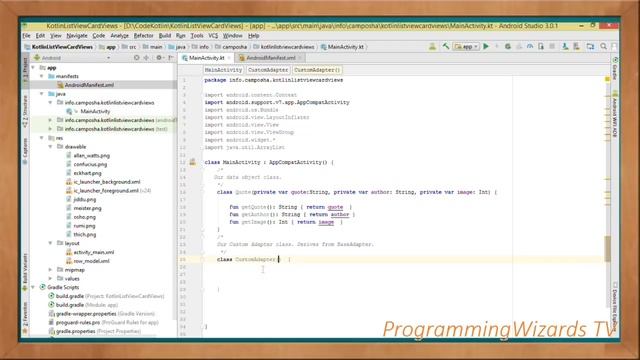Click the src breadcrumb in navigation bar
Screen dimensions: 640x360
[x=130, y=47]
